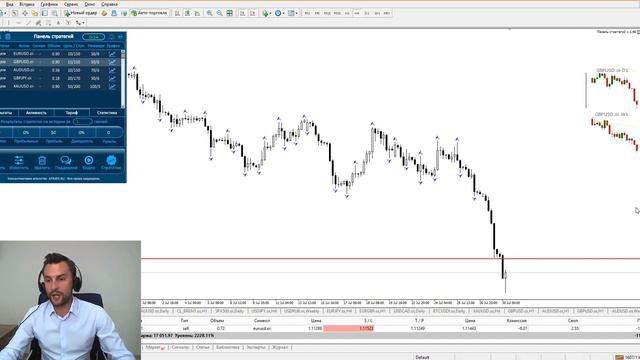Switch to Активность tab in strategy panel
The width and height of the screenshot is (640, 360).
coord(36,113)
